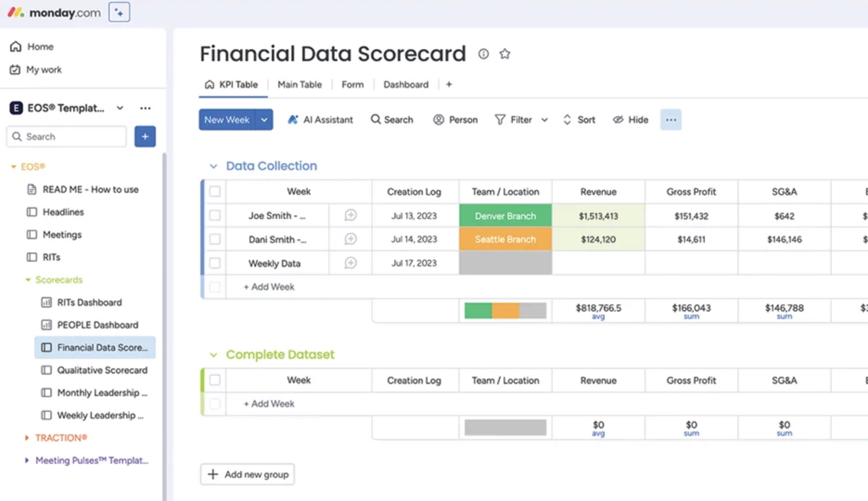The image size is (868, 501).
Task: Click the SG&A cell showing $146,146
Action: tap(785, 239)
